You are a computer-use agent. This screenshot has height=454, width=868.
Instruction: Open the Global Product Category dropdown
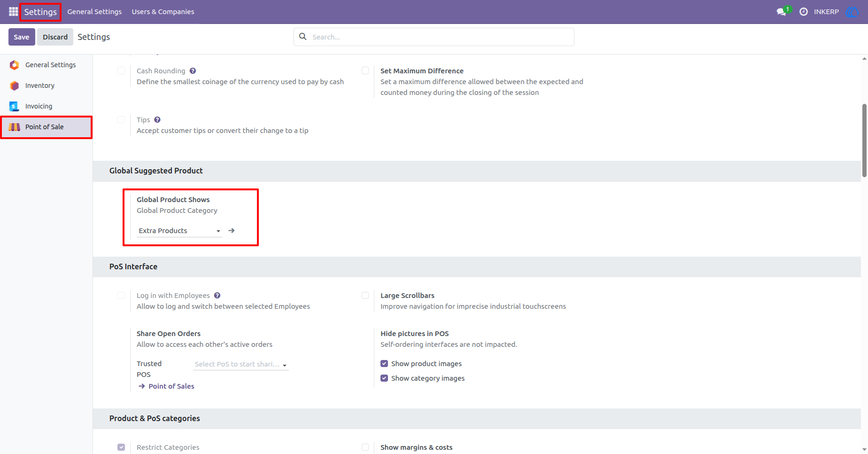tap(179, 231)
